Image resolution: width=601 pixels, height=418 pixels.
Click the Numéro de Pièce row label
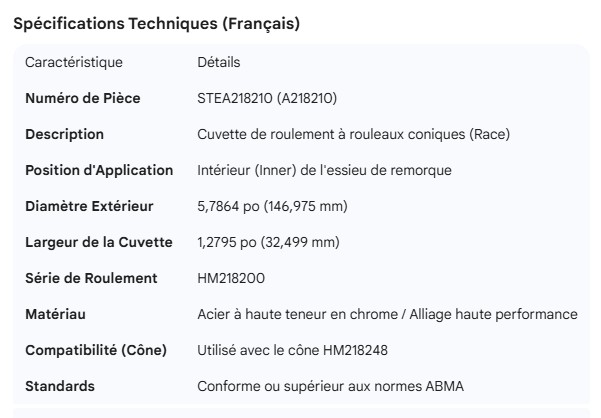[82, 98]
